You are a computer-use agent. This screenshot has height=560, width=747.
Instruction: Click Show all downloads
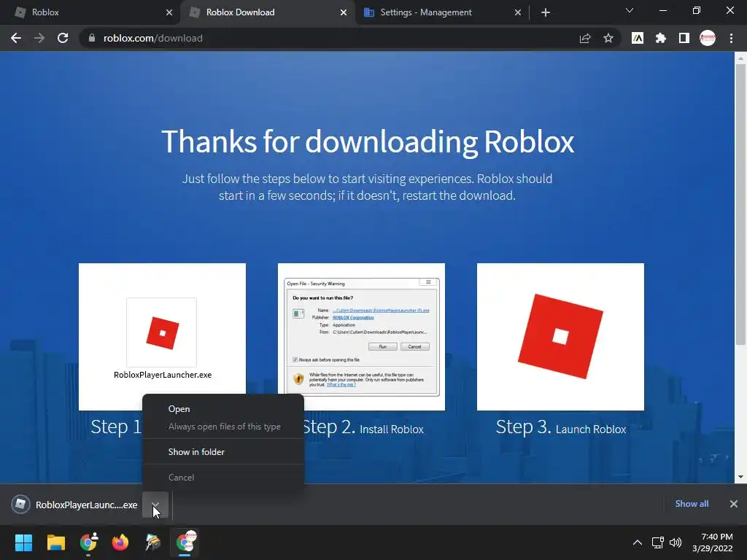692,504
